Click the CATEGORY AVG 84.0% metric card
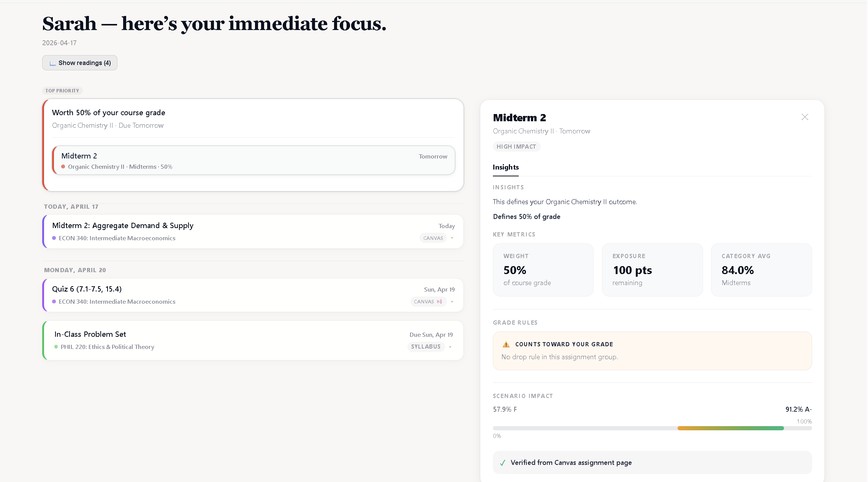The height and width of the screenshot is (482, 868). tap(762, 270)
